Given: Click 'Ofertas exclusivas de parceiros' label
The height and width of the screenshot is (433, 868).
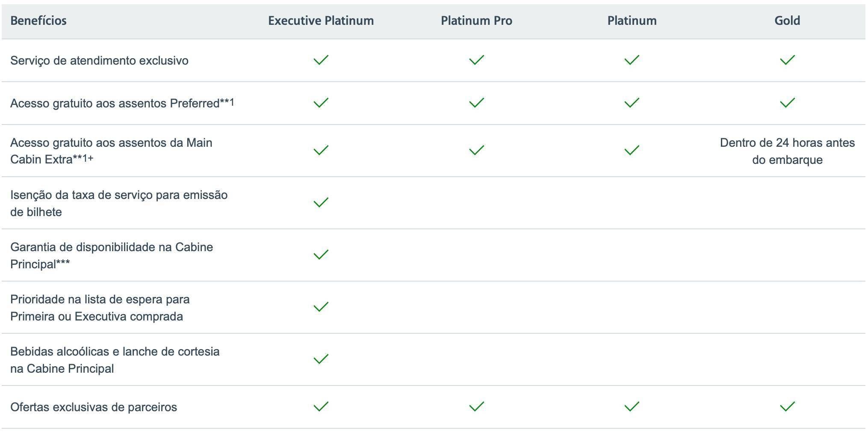Looking at the screenshot, I should pos(94,407).
